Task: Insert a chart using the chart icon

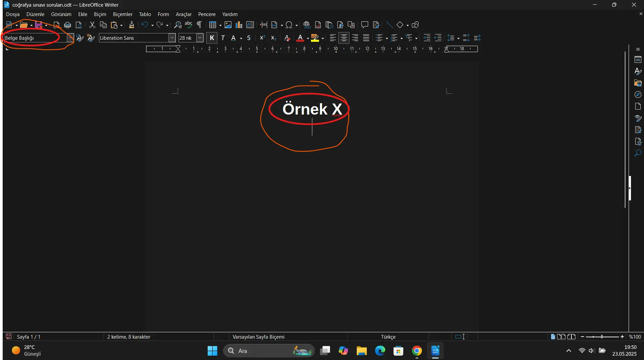Action: (239, 25)
